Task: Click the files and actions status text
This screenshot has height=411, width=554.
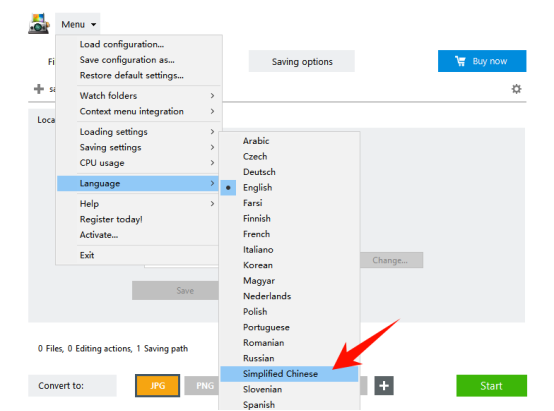Action: [x=113, y=349]
